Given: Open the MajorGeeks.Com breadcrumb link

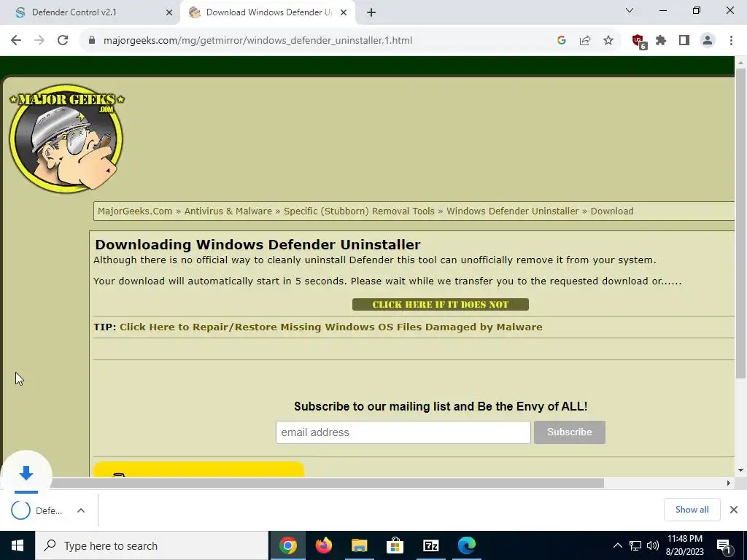Looking at the screenshot, I should (135, 211).
